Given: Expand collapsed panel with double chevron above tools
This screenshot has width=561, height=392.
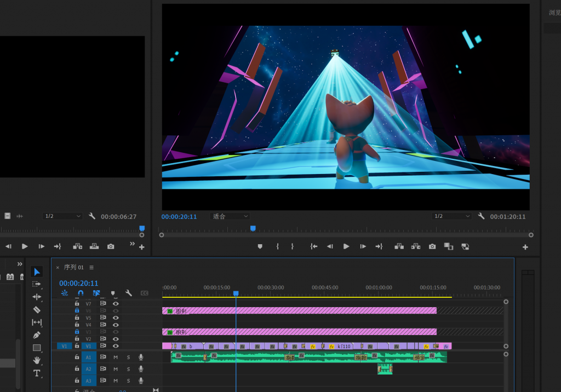Looking at the screenshot, I should (20, 264).
